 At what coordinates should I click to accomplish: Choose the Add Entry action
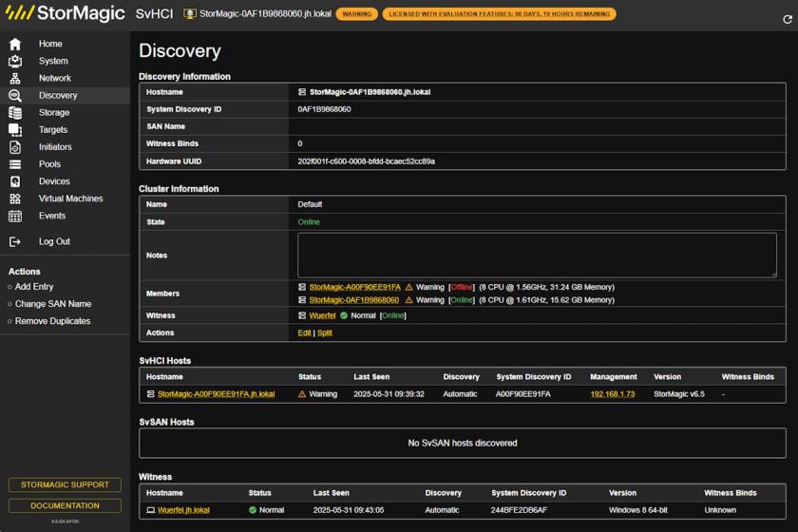tap(34, 287)
